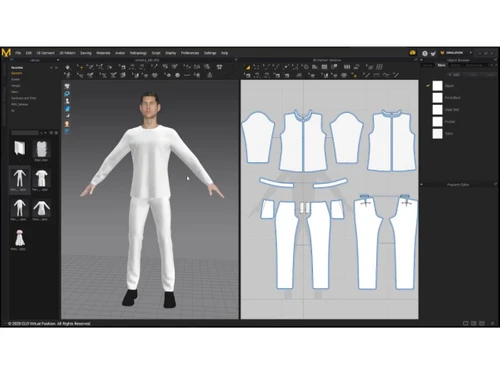Select Avatar in Library favorites list
The height and width of the screenshot is (375, 500).
[x=15, y=79]
